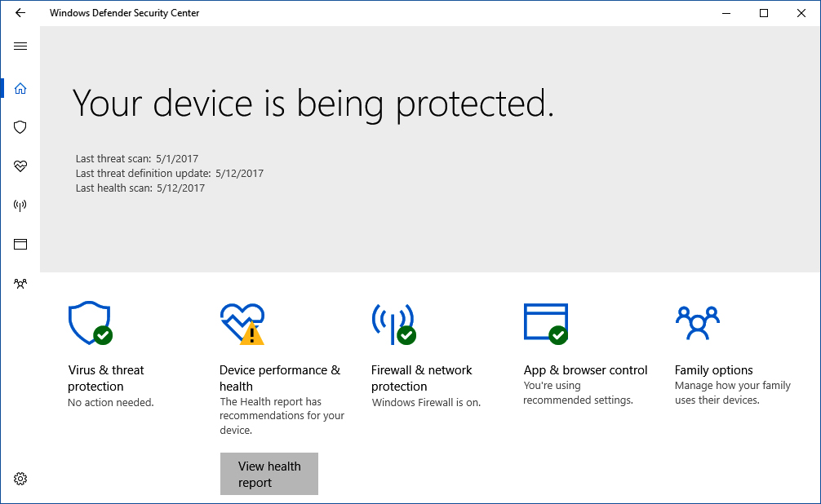This screenshot has height=504, width=821.
Task: Open family people icon in sidebar
Action: [x=20, y=284]
